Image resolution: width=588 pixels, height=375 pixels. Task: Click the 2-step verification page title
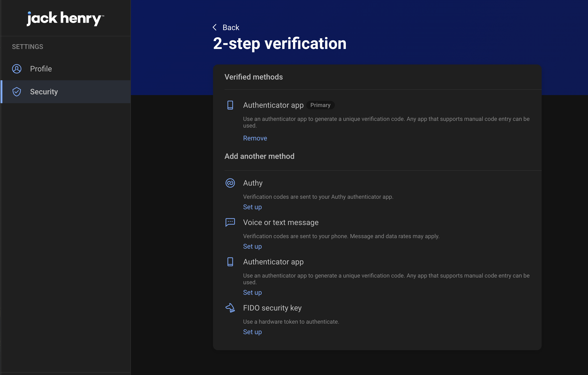[x=279, y=44]
